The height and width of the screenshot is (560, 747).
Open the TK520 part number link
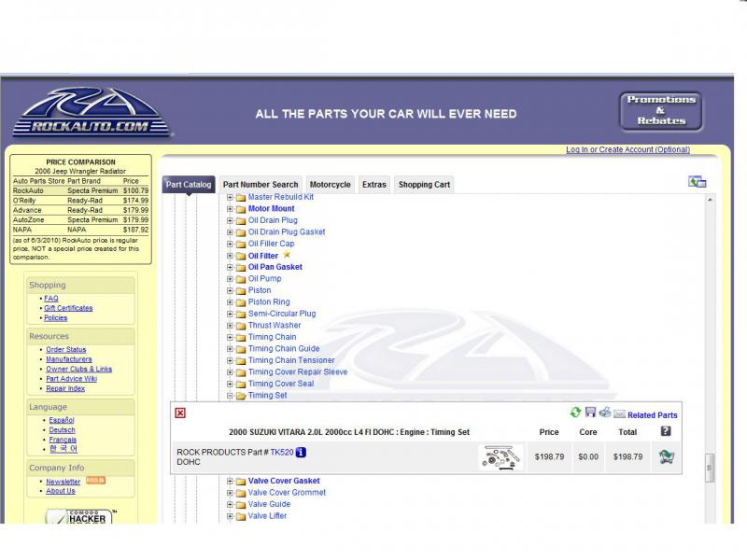click(x=282, y=453)
